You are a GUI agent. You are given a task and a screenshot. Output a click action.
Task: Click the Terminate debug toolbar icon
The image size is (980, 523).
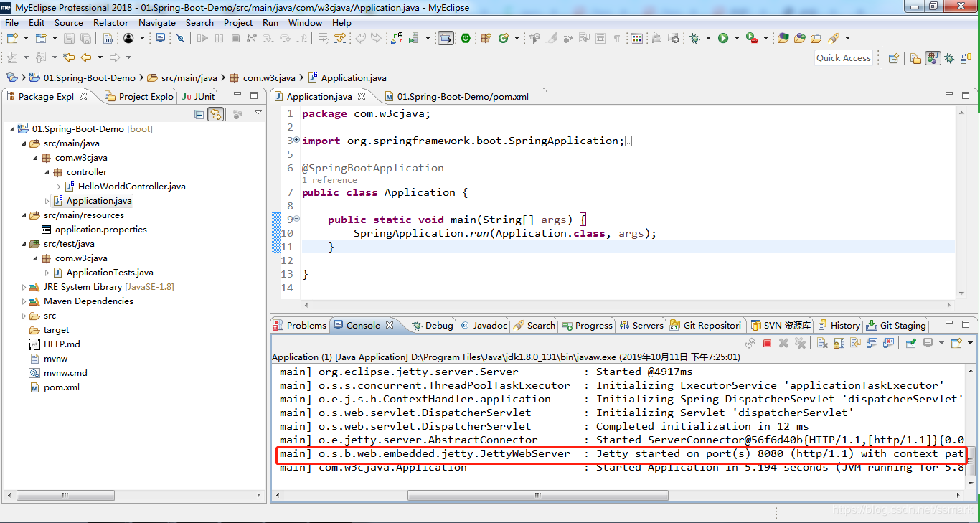click(x=235, y=38)
